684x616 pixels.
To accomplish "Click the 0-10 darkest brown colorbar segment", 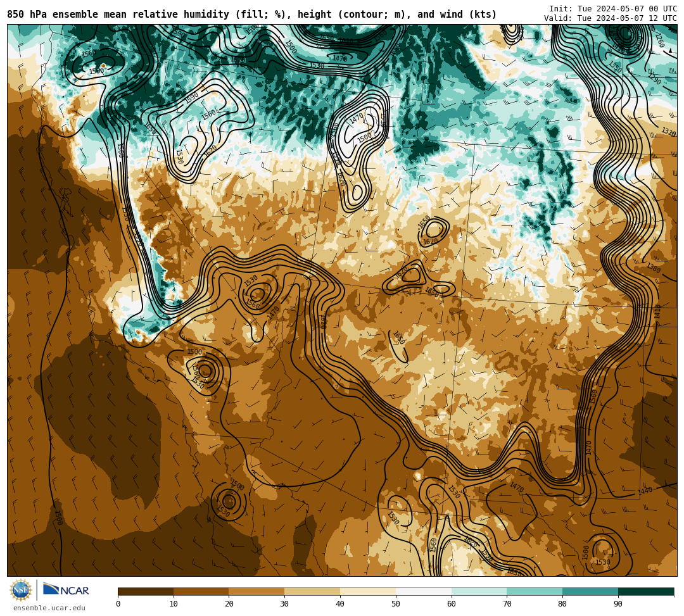I will [x=146, y=591].
